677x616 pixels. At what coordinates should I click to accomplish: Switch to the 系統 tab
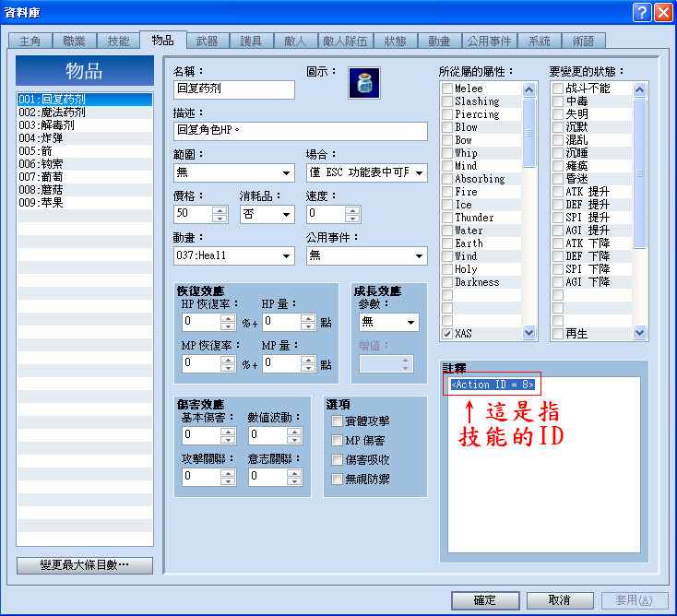tap(540, 41)
